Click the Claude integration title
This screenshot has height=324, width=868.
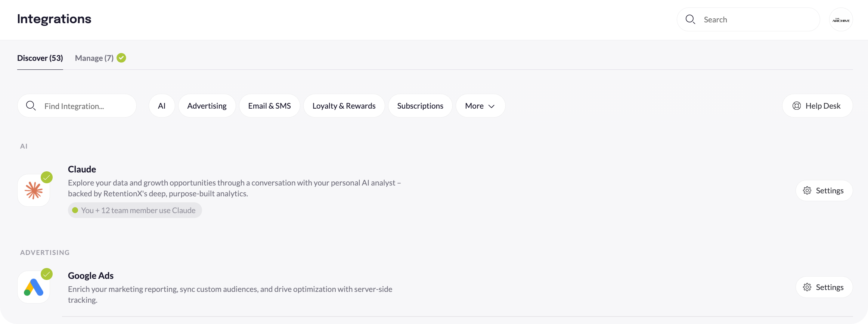[x=82, y=169]
